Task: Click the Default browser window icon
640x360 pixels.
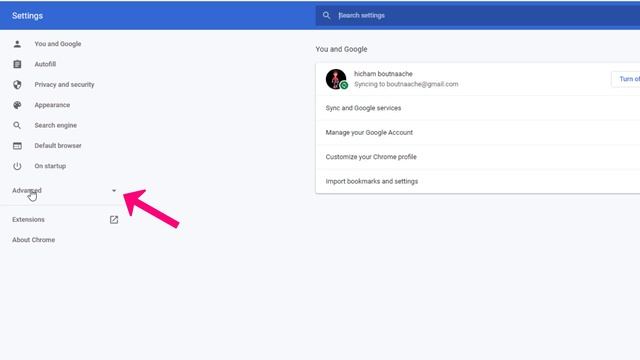Action: point(17,146)
